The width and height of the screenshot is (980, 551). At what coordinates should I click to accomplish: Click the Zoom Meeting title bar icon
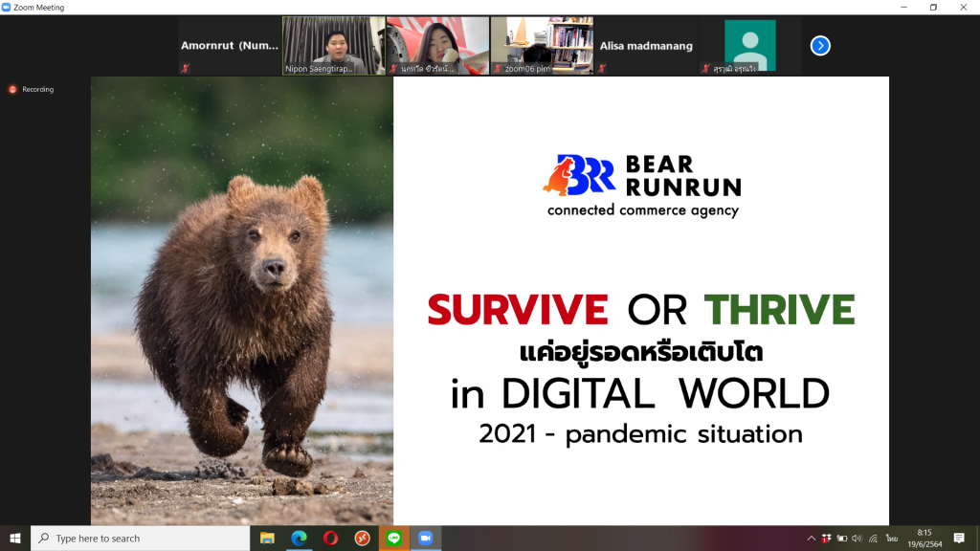(8, 7)
